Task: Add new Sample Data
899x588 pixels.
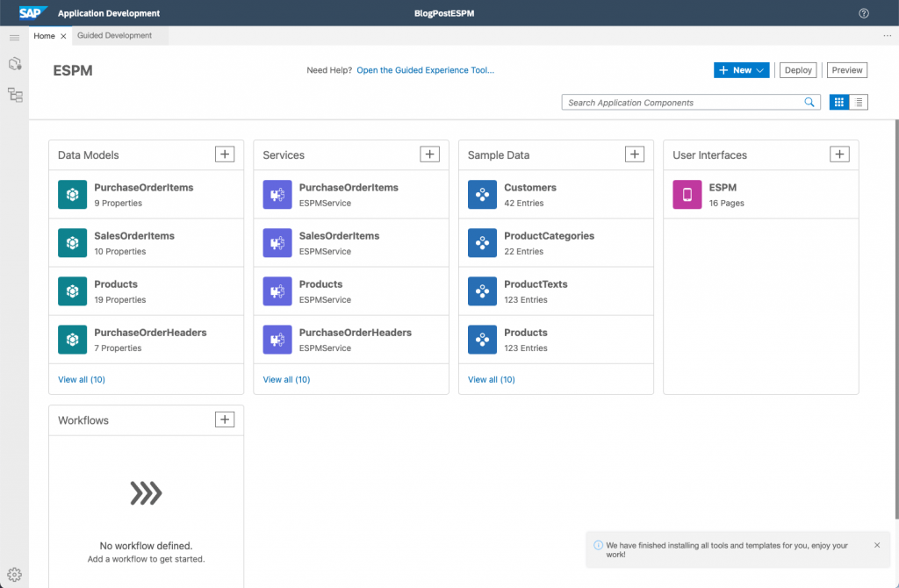Action: click(x=634, y=154)
